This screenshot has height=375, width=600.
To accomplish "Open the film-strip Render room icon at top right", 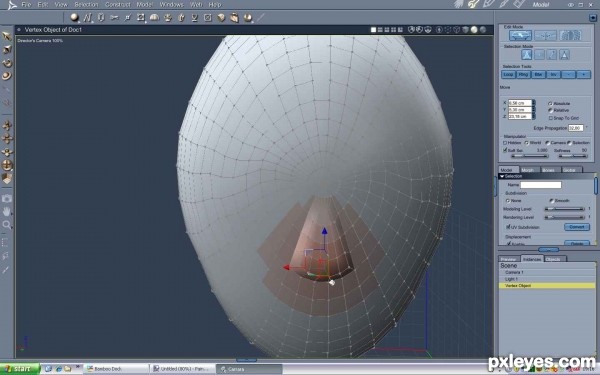I will (519, 4).
